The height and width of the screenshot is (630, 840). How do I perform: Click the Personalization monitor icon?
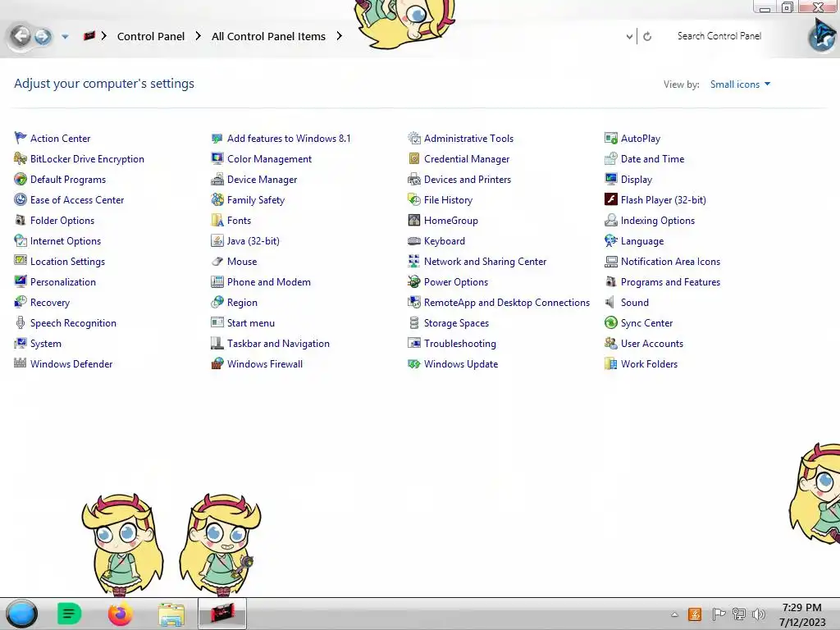(x=21, y=282)
